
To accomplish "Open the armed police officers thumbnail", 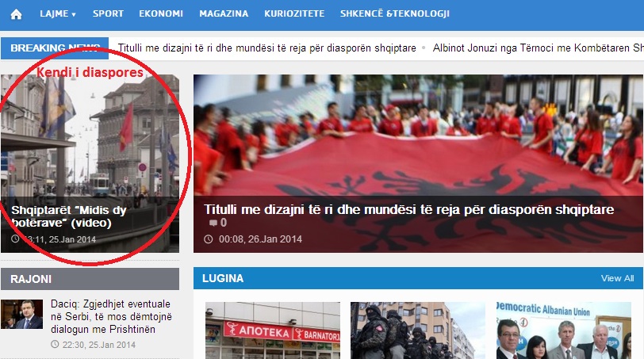I will click(x=418, y=330).
